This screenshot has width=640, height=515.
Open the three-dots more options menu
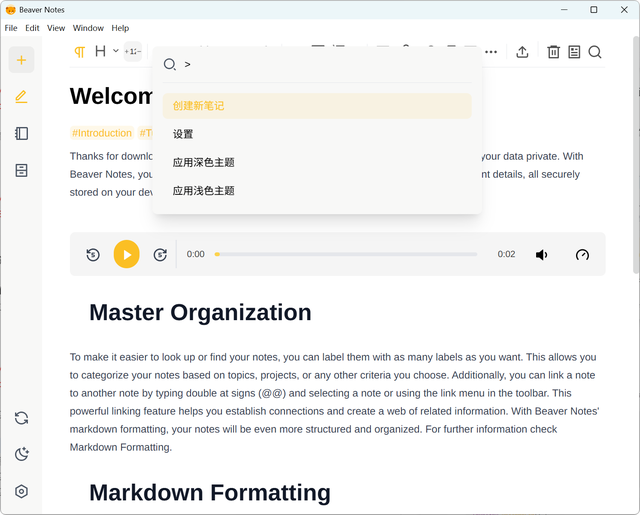491,52
